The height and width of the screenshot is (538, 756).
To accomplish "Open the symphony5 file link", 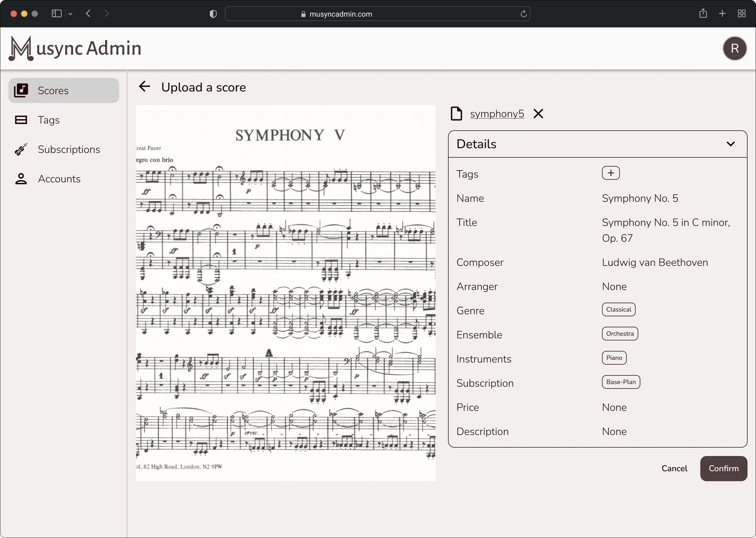I will [x=497, y=114].
